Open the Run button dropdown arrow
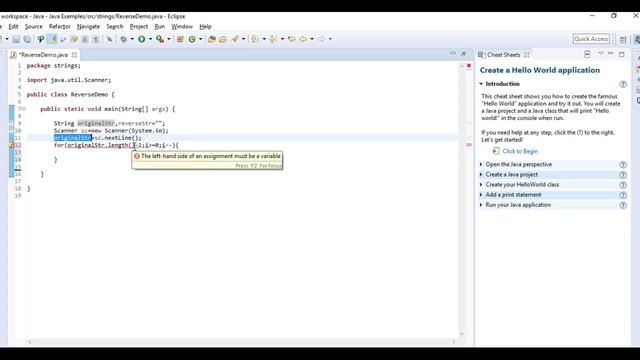This screenshot has width=640, height=360. click(150, 39)
